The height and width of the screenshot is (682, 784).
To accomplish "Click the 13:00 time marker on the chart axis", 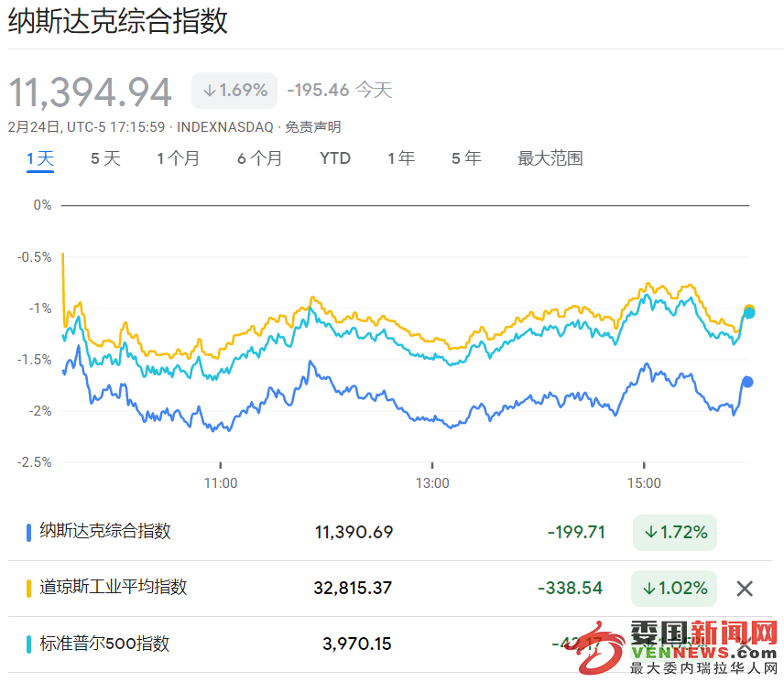I will point(432,483).
